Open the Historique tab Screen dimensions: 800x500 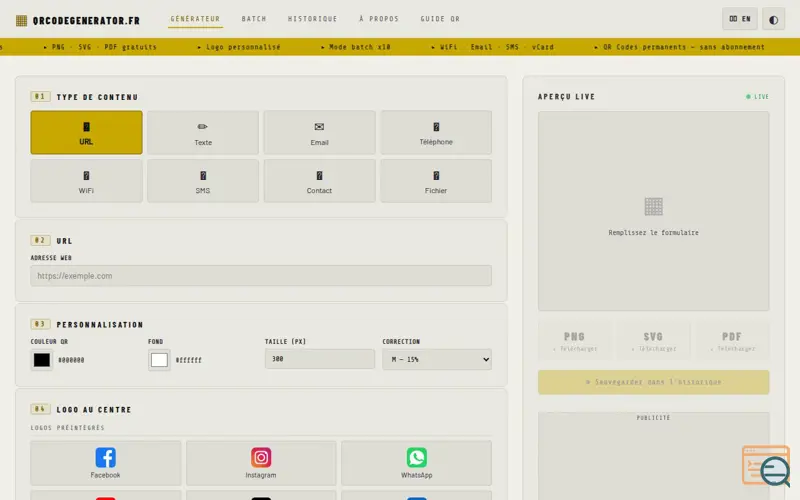(x=312, y=19)
